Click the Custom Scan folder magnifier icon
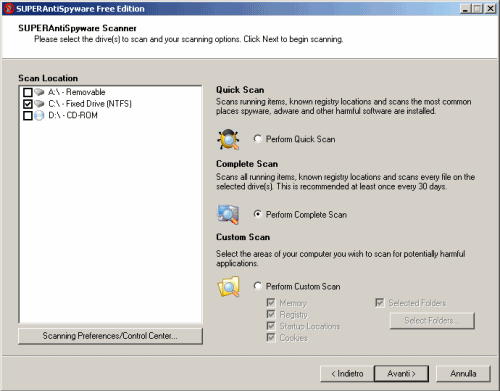Viewport: 500px width, 391px height. 229,287
